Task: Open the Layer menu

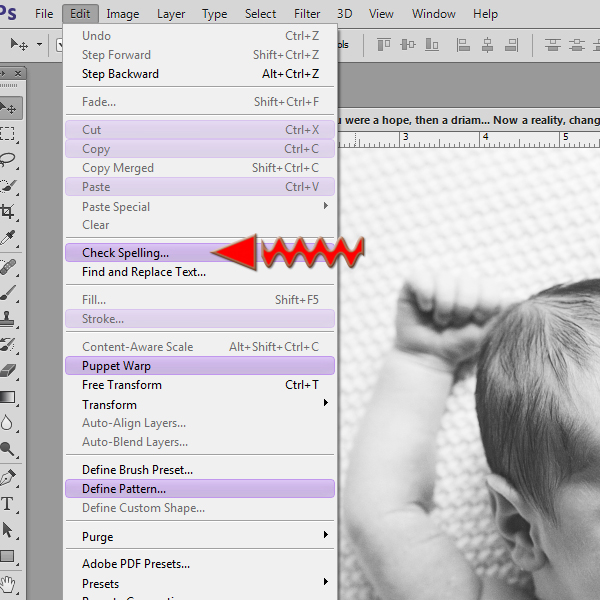Action: tap(171, 14)
